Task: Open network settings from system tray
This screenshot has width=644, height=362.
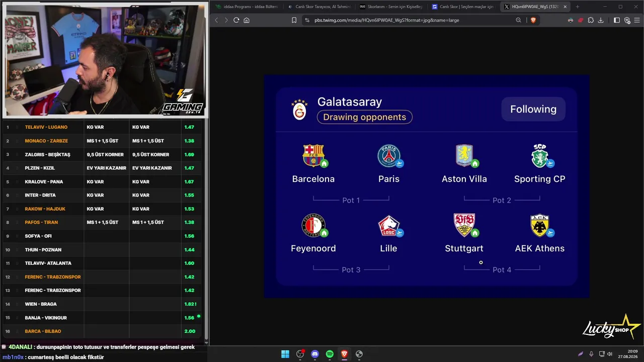Action: (x=601, y=354)
